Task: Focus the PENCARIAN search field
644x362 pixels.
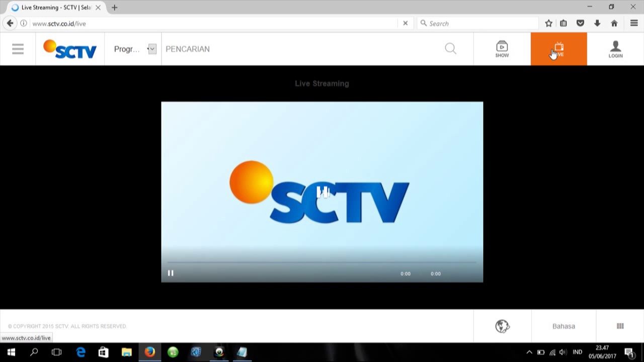Action: [x=302, y=49]
